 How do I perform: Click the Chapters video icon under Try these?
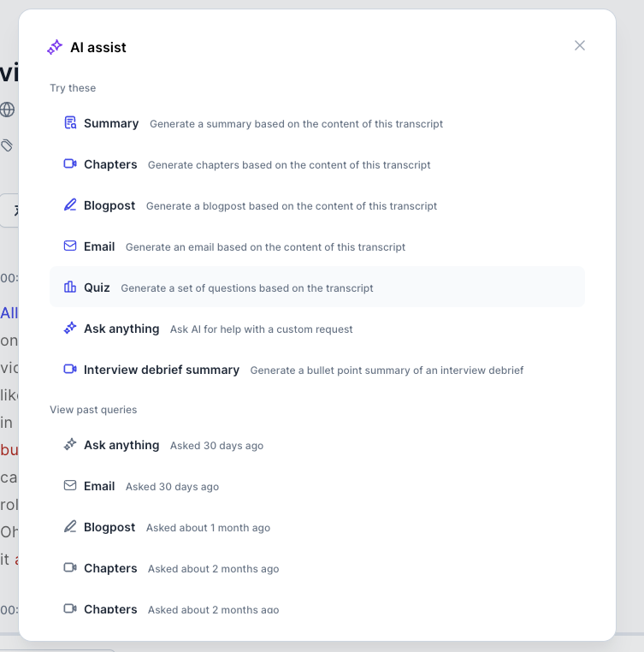70,164
